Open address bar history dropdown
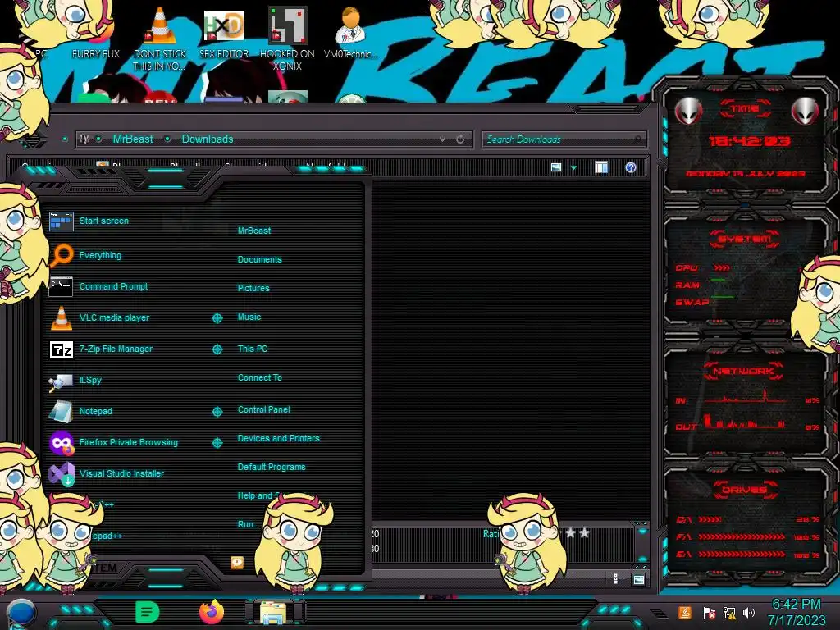Viewport: 840px width, 630px height. click(442, 139)
